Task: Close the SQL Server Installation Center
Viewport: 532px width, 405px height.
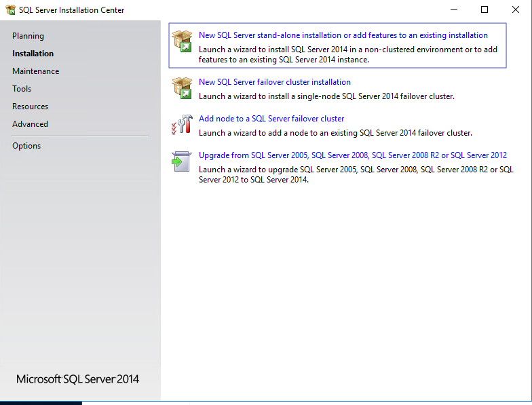Action: [x=516, y=9]
